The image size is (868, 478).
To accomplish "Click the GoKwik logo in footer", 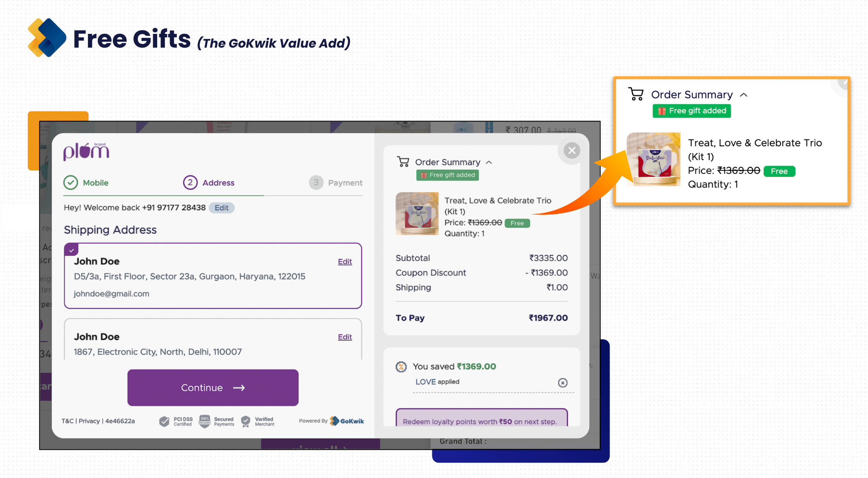I will [x=347, y=421].
